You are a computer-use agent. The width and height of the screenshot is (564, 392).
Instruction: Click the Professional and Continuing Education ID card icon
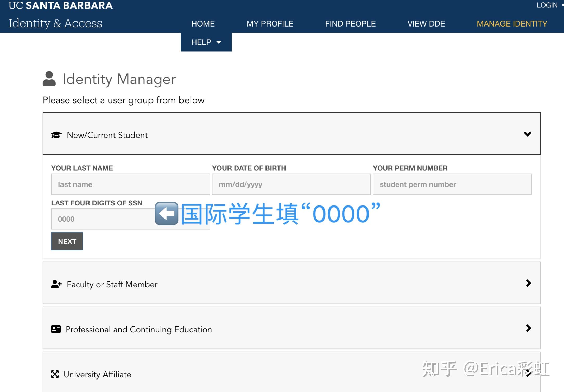(x=56, y=329)
